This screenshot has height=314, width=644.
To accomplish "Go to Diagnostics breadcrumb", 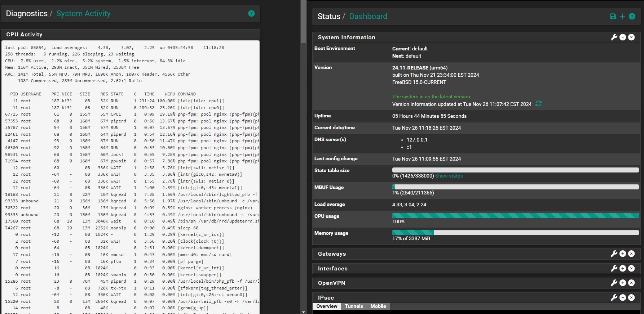I will (27, 13).
